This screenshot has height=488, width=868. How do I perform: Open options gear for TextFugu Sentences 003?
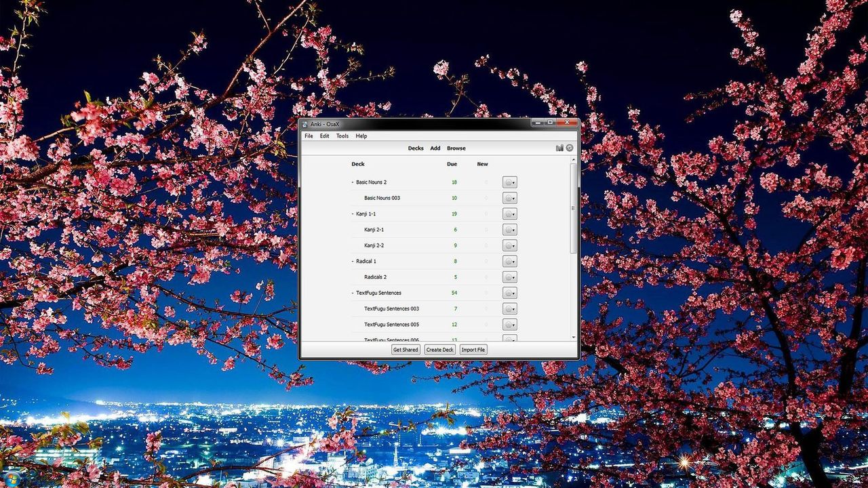(510, 308)
